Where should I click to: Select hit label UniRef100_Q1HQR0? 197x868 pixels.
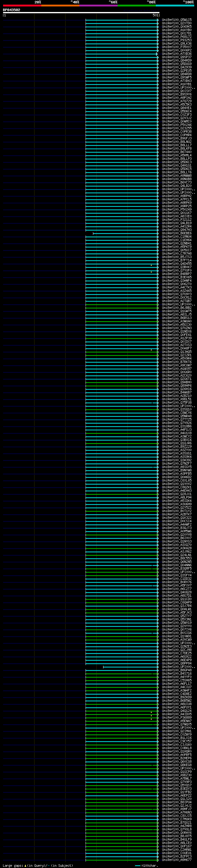pos(177,751)
